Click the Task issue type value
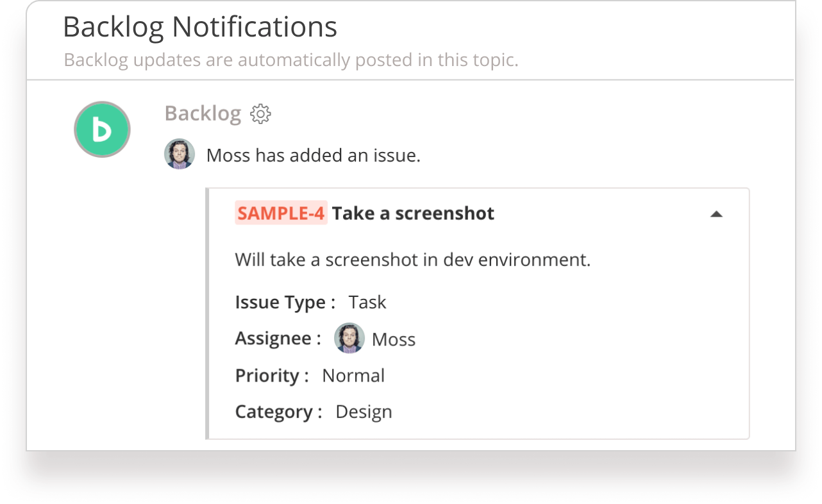 click(367, 302)
